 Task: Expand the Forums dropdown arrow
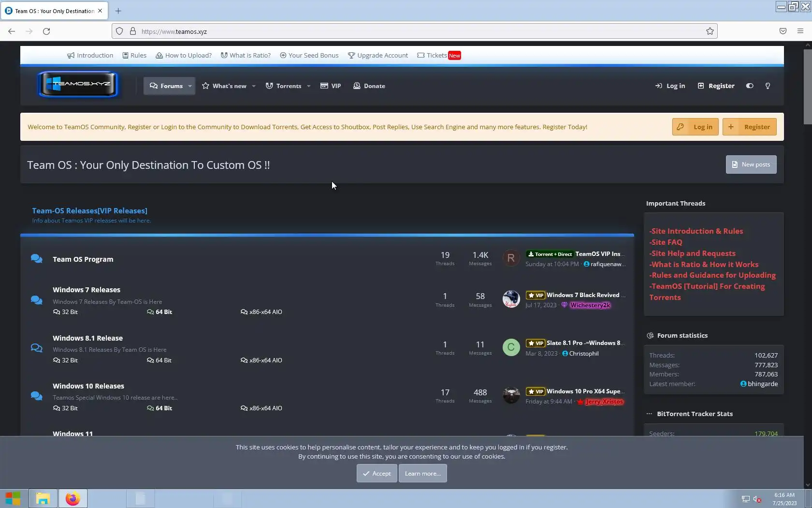click(190, 86)
